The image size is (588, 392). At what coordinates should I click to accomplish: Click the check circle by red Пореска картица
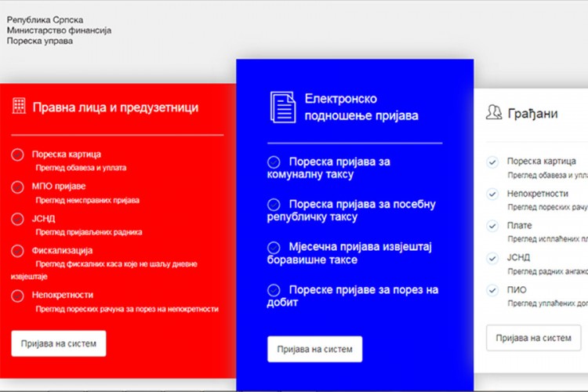pyautogui.click(x=17, y=154)
